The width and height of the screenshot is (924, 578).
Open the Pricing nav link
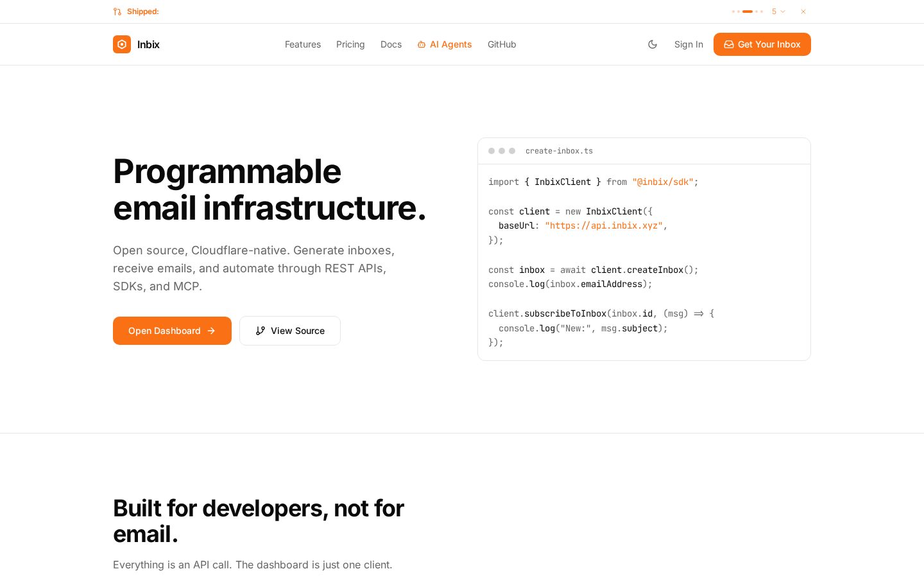tap(350, 44)
